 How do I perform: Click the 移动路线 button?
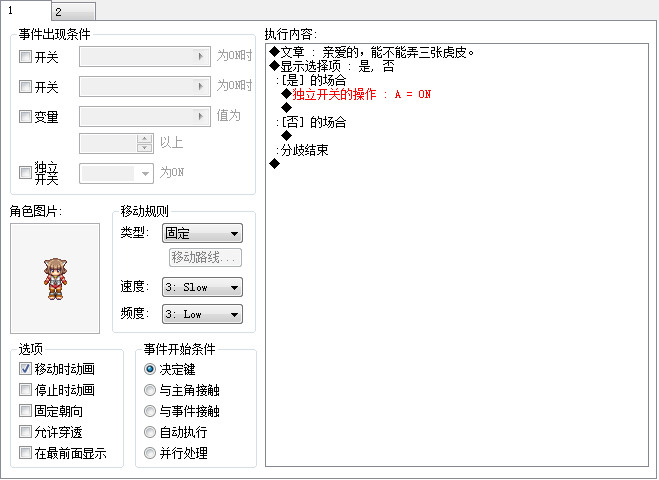click(x=206, y=257)
